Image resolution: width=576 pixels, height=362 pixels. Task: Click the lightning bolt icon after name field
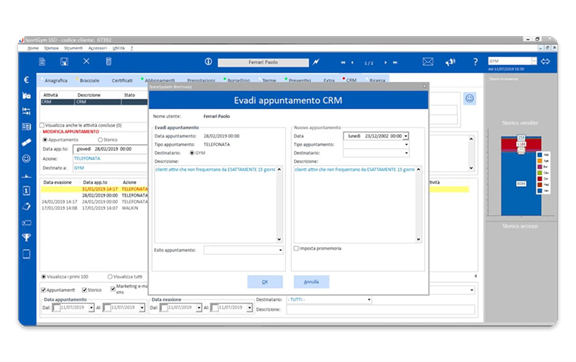pos(316,62)
